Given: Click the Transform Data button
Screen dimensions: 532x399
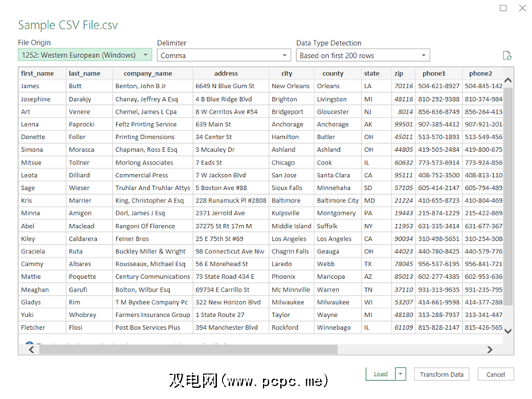Looking at the screenshot, I should click(441, 374).
